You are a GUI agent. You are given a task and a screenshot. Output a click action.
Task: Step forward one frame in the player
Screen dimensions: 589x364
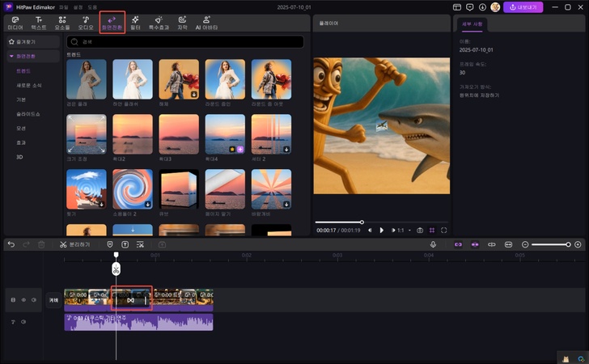tap(393, 231)
